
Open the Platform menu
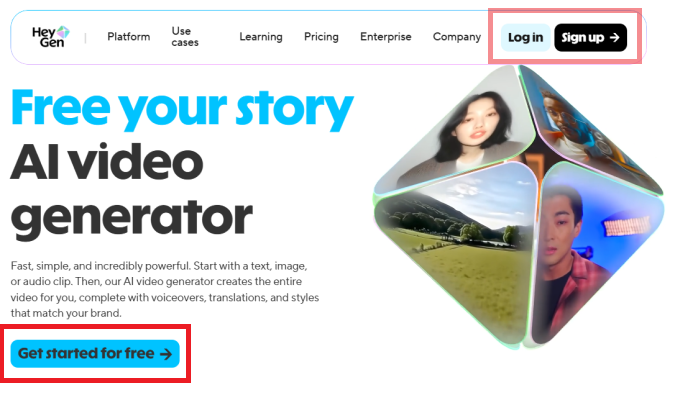[x=129, y=37]
